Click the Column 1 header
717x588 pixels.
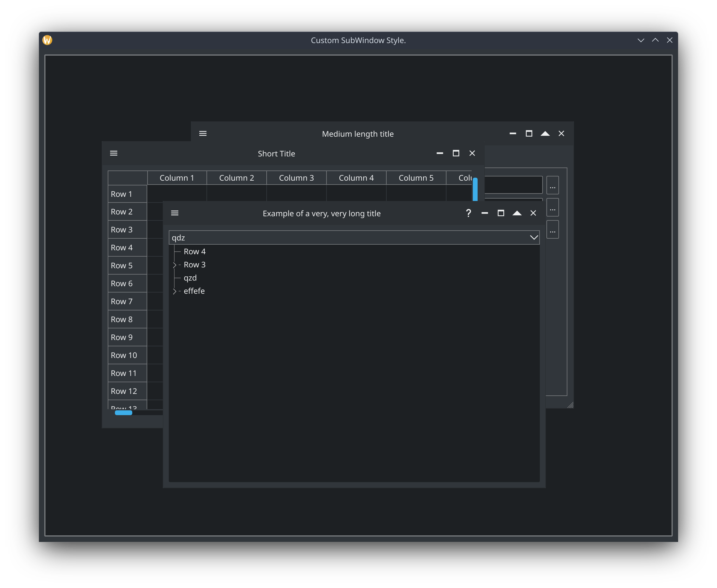(177, 178)
